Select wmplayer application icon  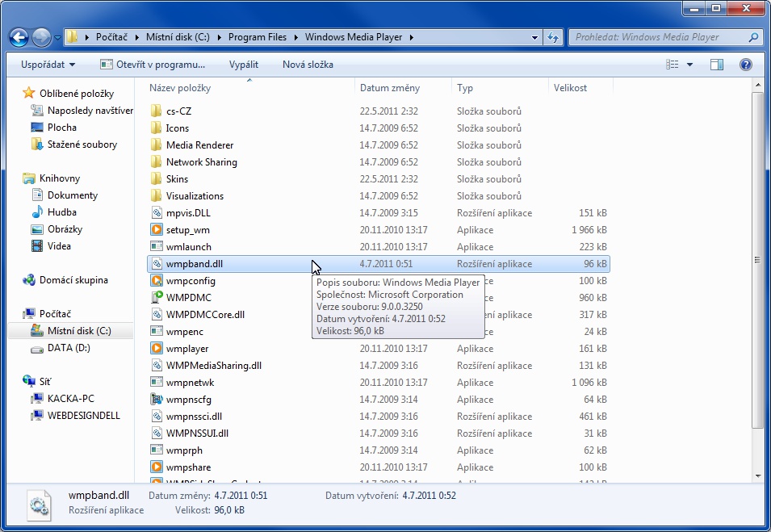pyautogui.click(x=157, y=349)
